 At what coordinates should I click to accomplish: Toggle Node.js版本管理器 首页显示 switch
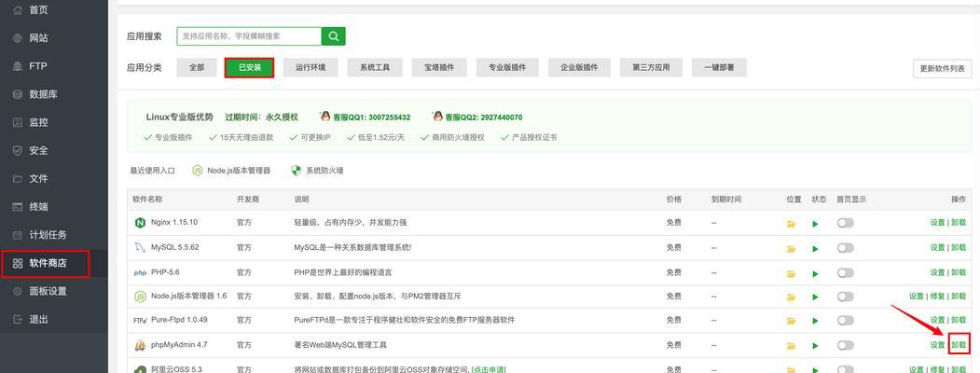[845, 297]
